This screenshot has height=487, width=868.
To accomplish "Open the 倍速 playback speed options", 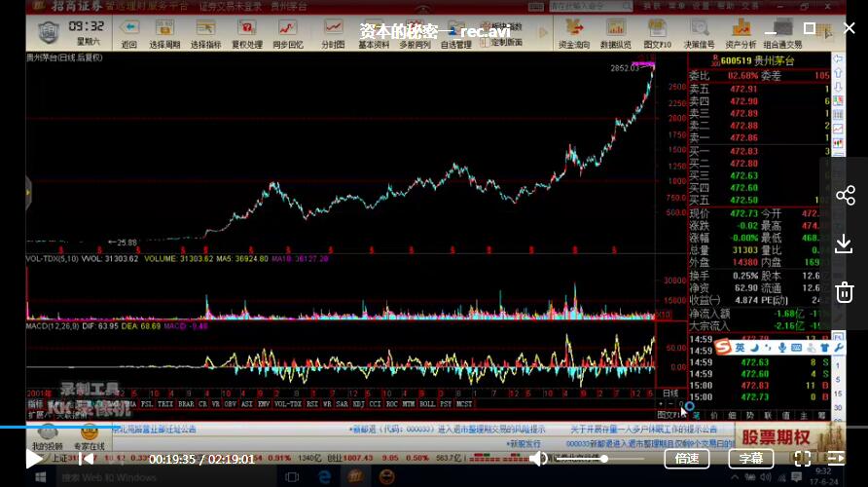I will point(686,459).
